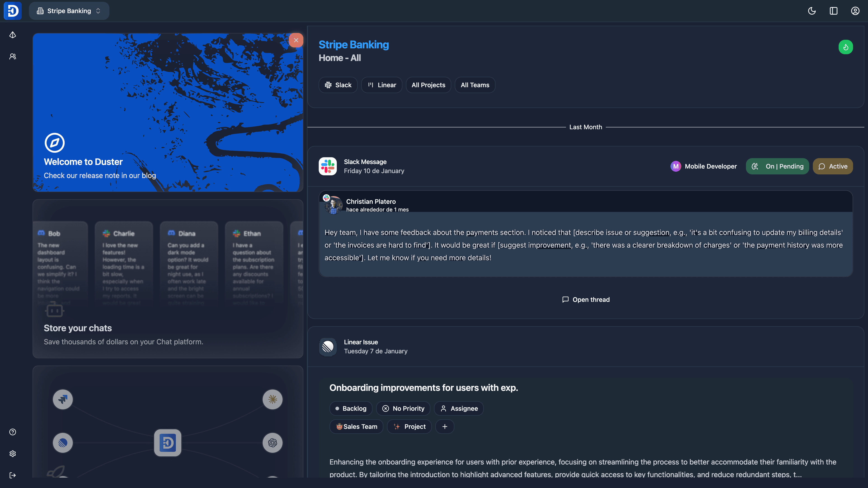The image size is (868, 488).
Task: Open the On | Pending status selector
Action: 777,166
